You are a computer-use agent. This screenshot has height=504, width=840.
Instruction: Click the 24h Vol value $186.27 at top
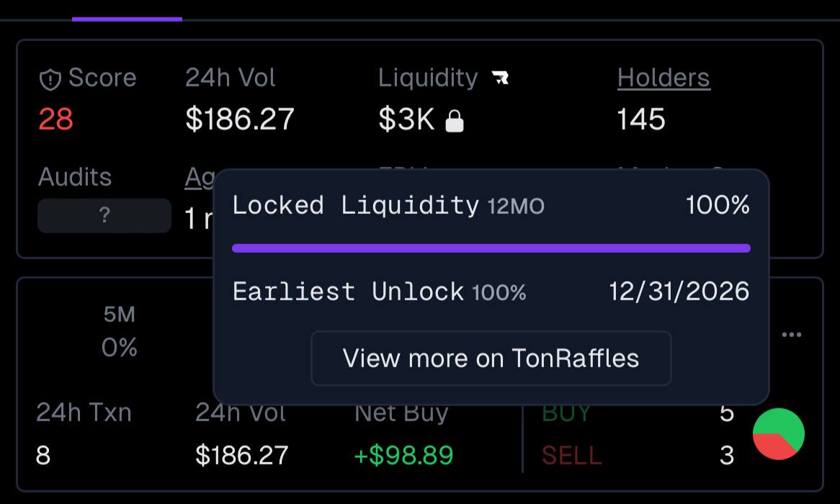(240, 119)
